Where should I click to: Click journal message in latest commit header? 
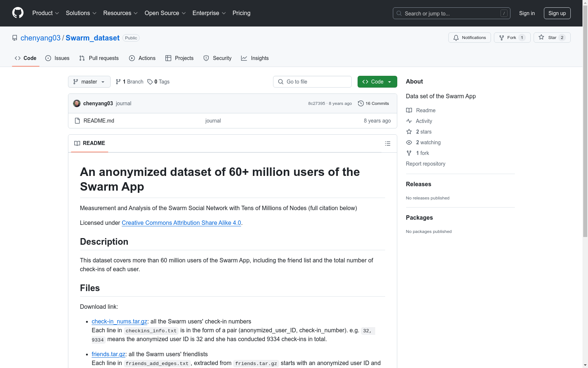pos(123,103)
